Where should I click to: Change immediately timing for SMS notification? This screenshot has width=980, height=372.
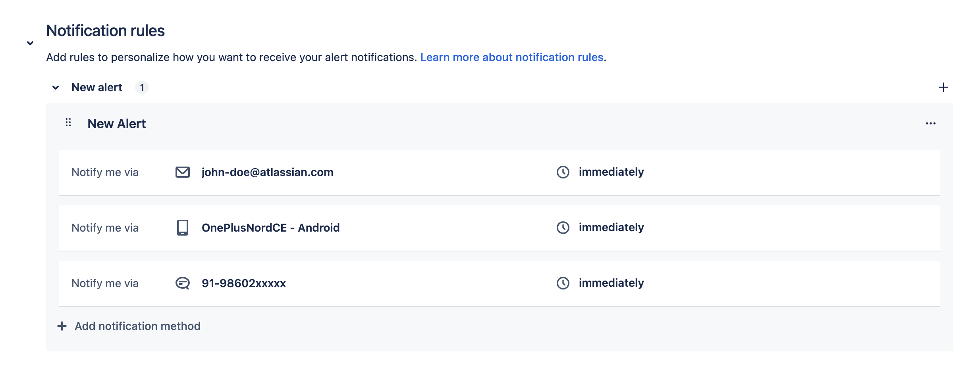pos(611,283)
